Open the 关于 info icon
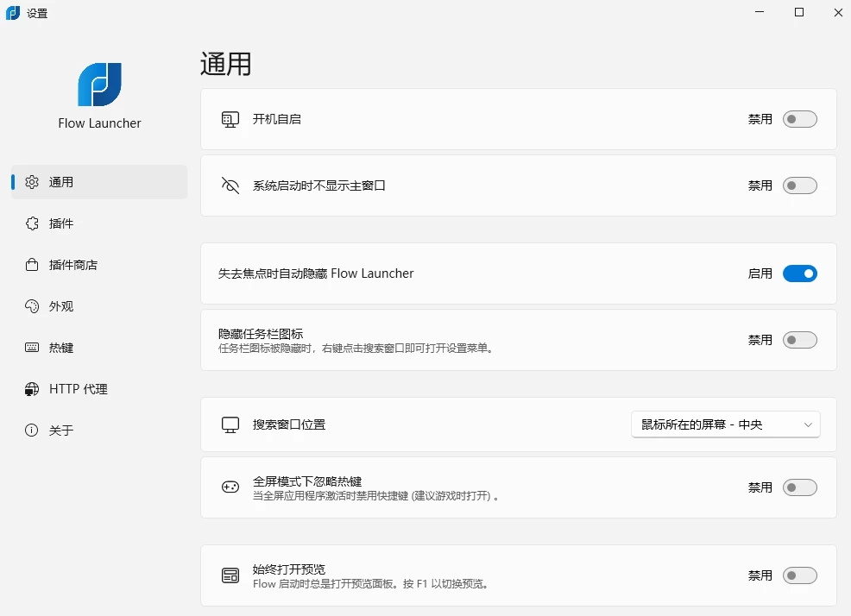This screenshot has width=851, height=616. tap(31, 430)
